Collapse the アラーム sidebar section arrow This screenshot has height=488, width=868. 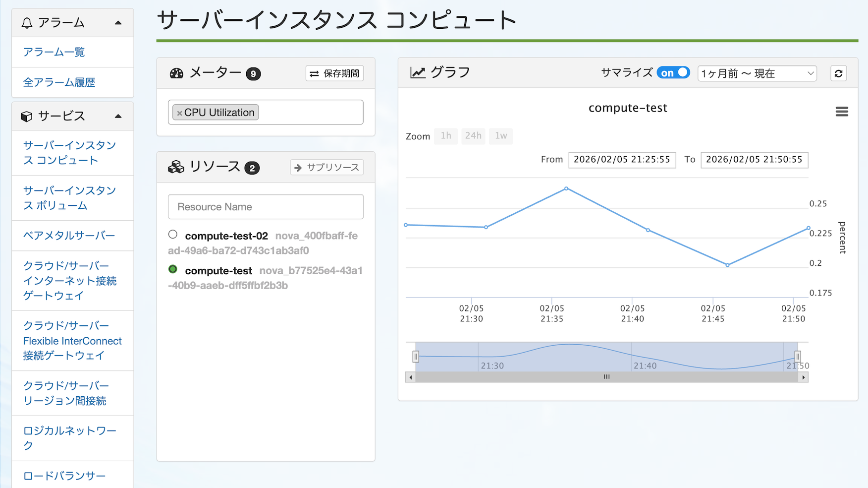pyautogui.click(x=118, y=23)
